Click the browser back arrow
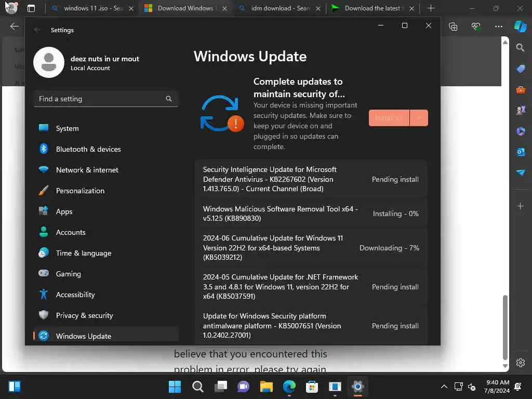 pyautogui.click(x=14, y=26)
